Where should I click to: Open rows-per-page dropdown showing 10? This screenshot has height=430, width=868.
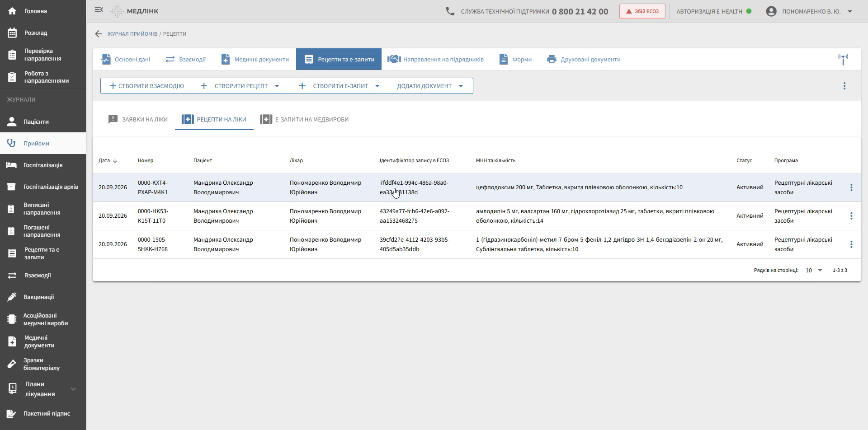click(x=814, y=270)
